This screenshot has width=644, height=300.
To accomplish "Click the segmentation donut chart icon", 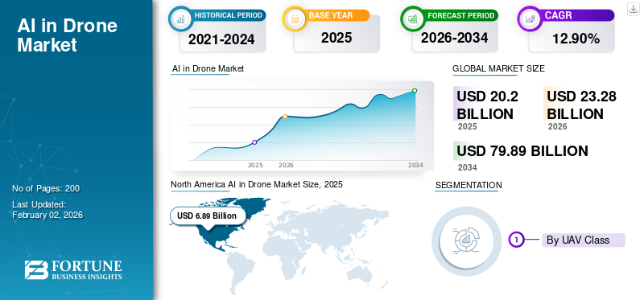I will coord(467,240).
